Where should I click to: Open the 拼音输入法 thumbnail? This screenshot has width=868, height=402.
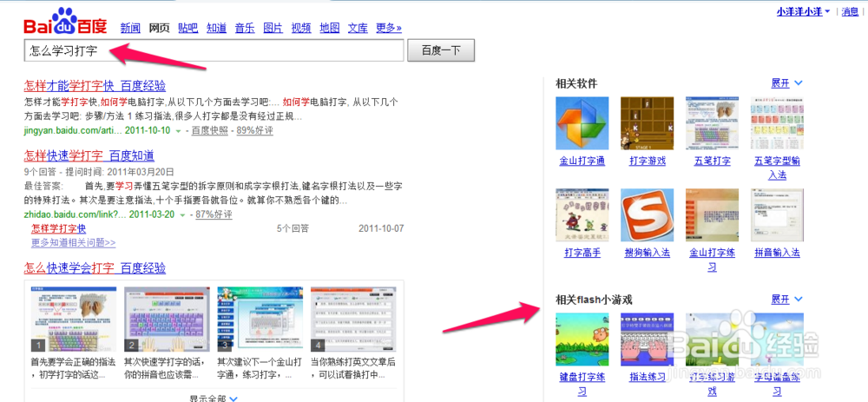click(x=777, y=214)
